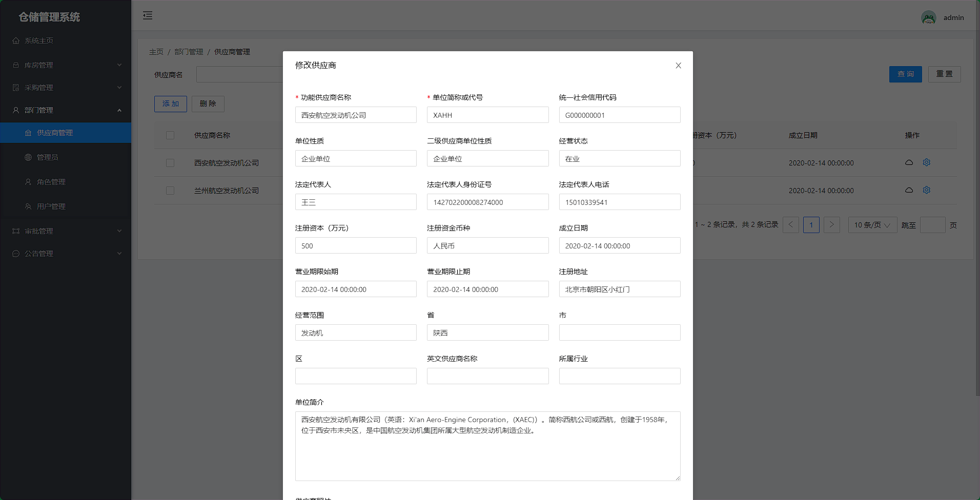Click the 成立日期 column header
The width and height of the screenshot is (980, 500).
[803, 135]
